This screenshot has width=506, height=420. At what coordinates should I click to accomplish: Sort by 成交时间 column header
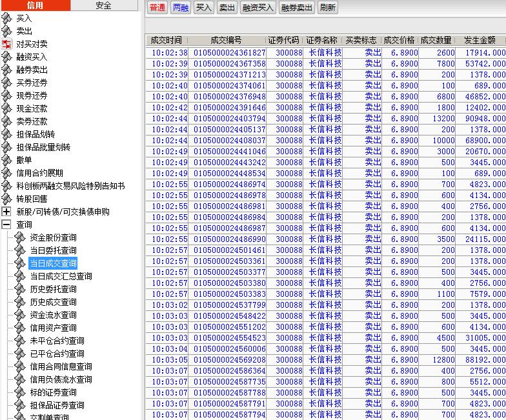click(x=167, y=40)
